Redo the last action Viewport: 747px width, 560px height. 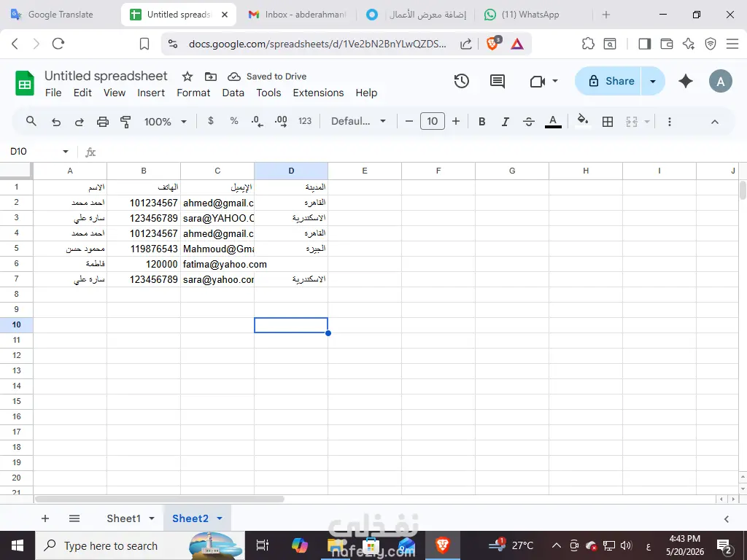point(79,122)
